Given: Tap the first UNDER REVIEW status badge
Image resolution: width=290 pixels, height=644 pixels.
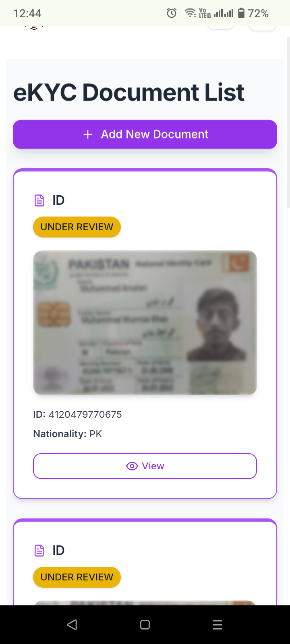Looking at the screenshot, I should click(x=77, y=227).
